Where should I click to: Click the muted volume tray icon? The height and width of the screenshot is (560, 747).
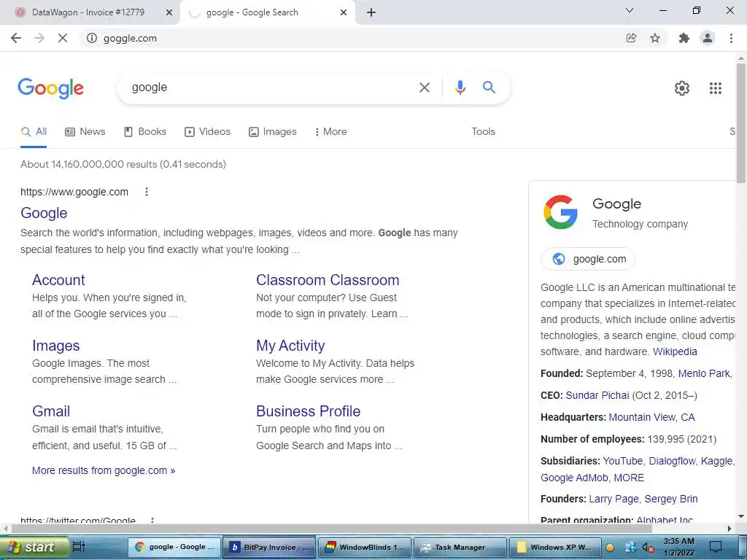(x=648, y=548)
